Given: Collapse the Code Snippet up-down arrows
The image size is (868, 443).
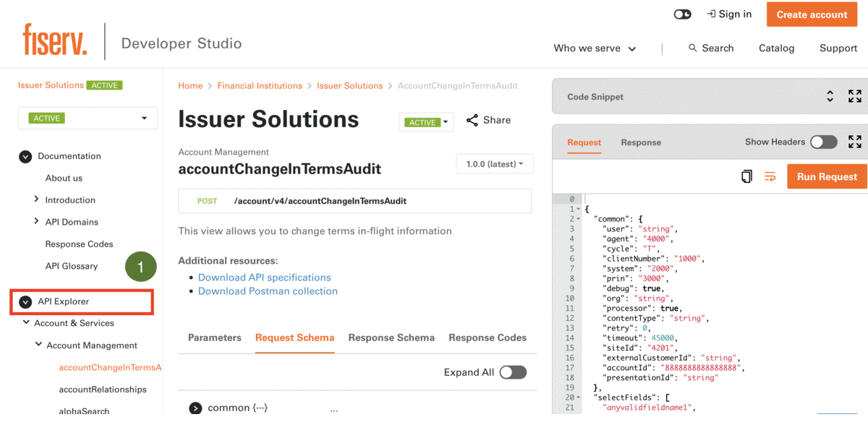Looking at the screenshot, I should 830,97.
